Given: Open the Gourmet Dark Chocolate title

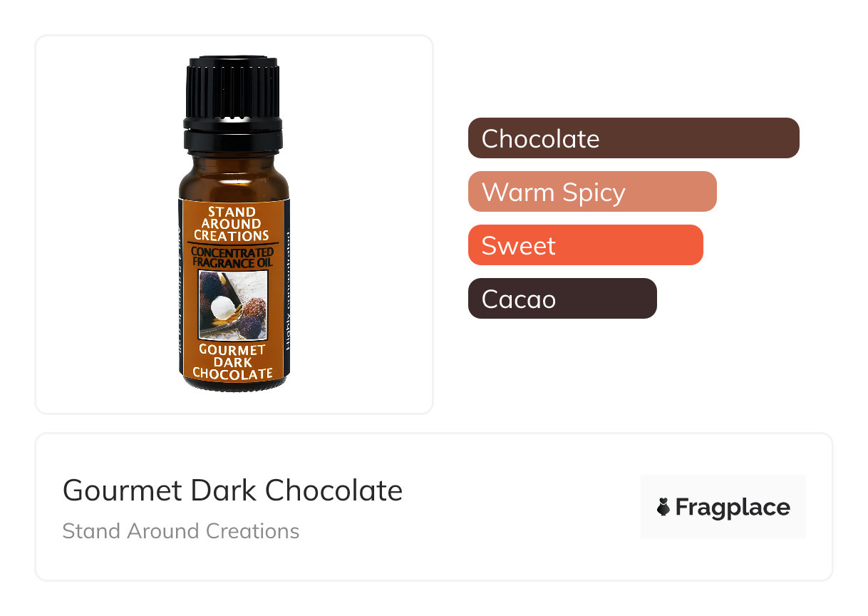Looking at the screenshot, I should coord(232,490).
